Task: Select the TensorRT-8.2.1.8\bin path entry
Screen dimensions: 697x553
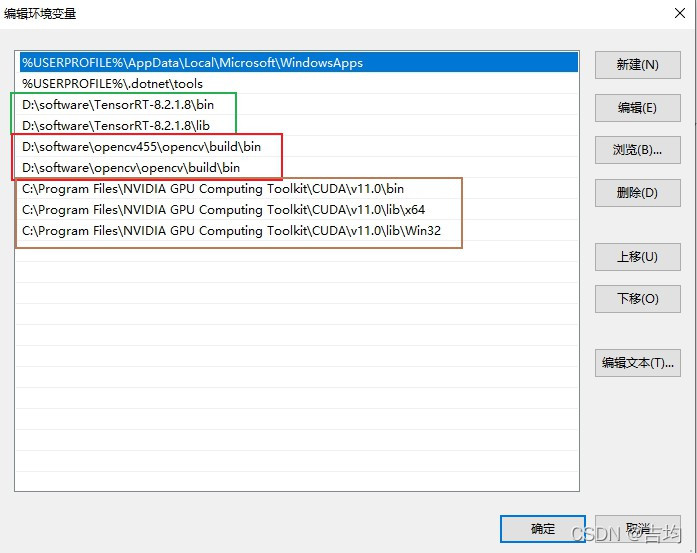Action: click(298, 104)
